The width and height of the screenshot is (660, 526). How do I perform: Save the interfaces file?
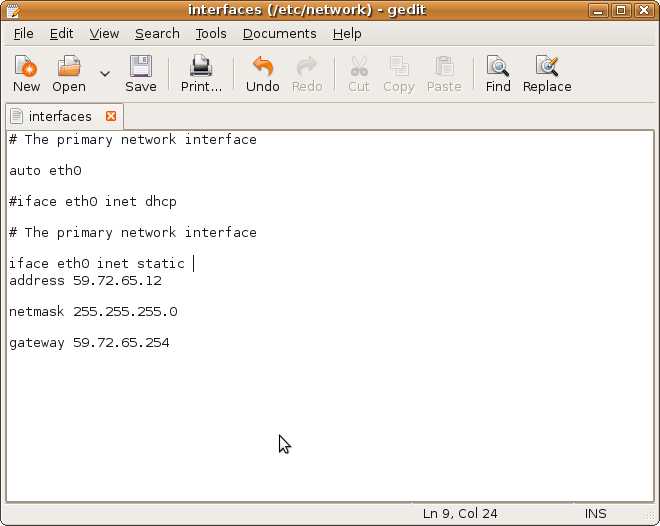point(141,74)
